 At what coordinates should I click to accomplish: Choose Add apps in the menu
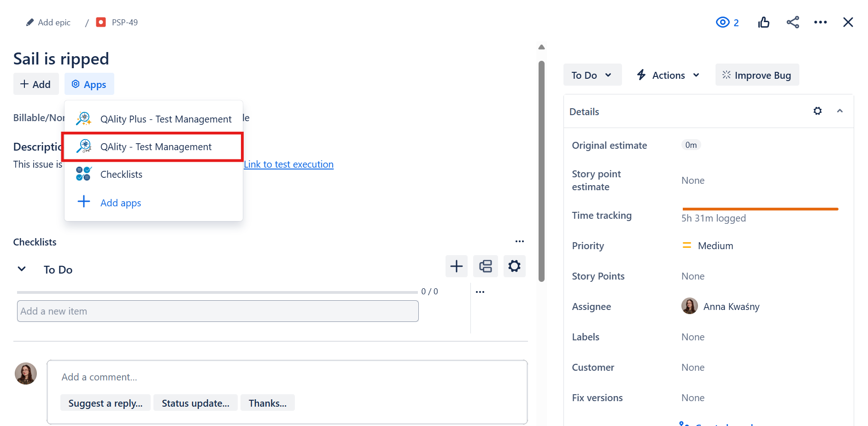point(153,203)
